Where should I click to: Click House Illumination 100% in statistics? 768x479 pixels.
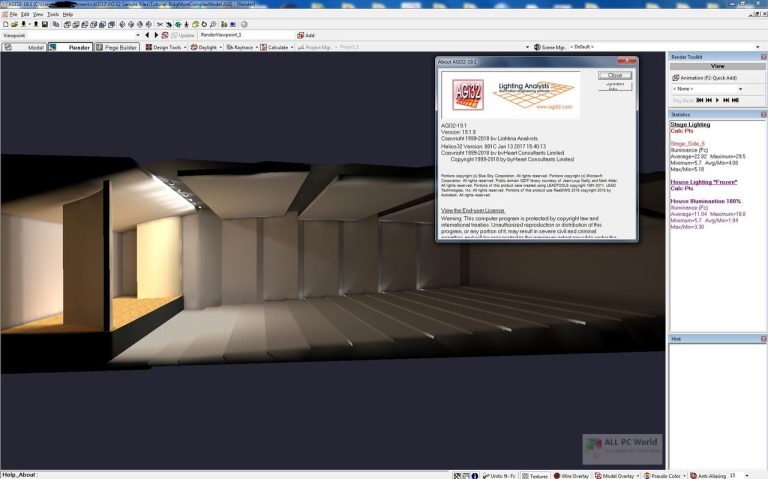tap(705, 201)
